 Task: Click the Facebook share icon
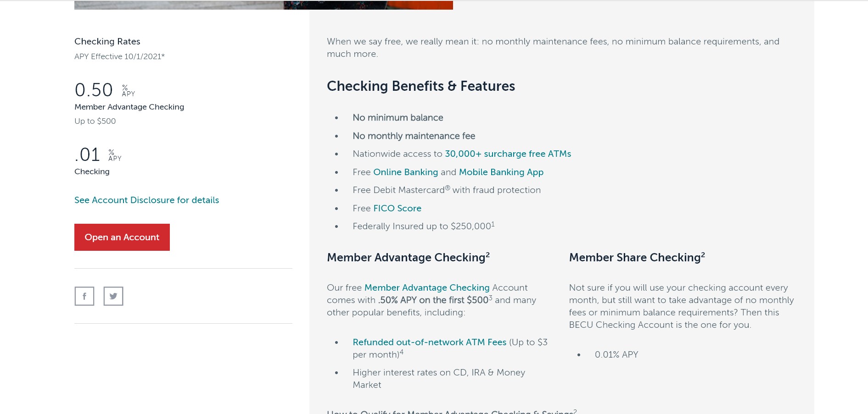tap(84, 296)
